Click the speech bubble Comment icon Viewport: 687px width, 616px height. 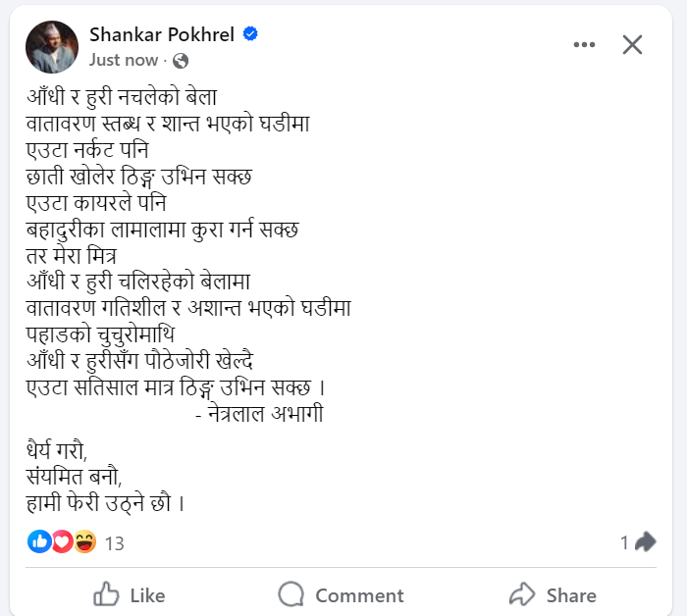pyautogui.click(x=291, y=594)
